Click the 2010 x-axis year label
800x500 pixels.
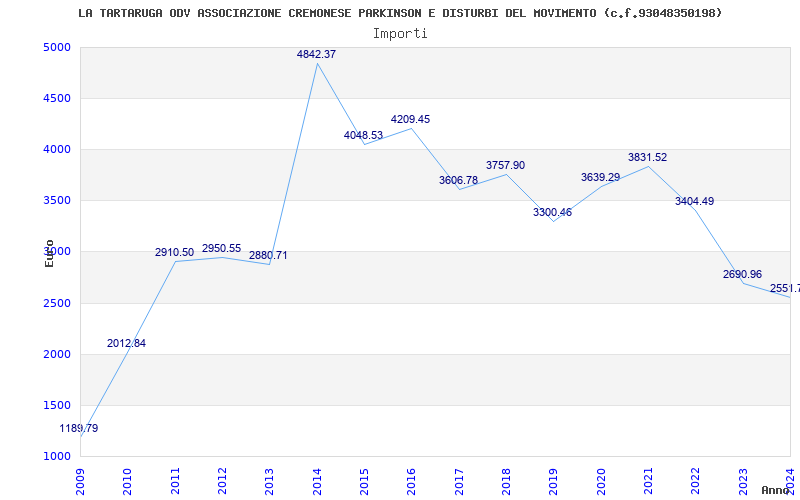tap(128, 481)
